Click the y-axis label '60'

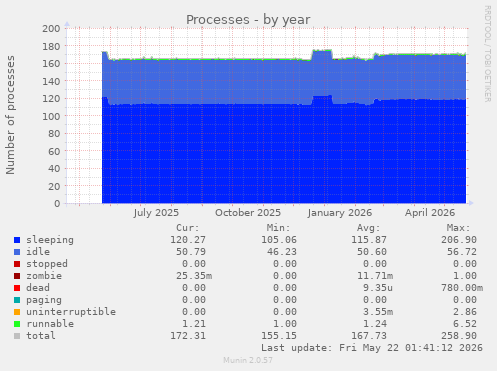click(x=54, y=151)
